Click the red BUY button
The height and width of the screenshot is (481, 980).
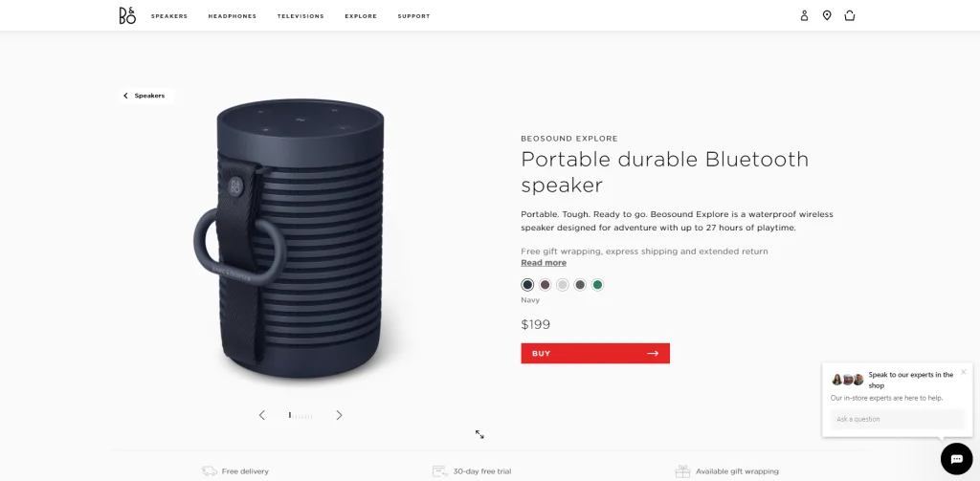pyautogui.click(x=595, y=353)
